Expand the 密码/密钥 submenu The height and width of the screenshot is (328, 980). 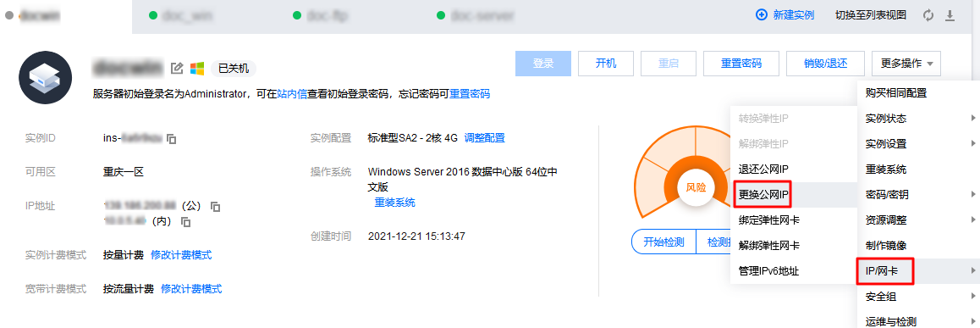click(917, 195)
